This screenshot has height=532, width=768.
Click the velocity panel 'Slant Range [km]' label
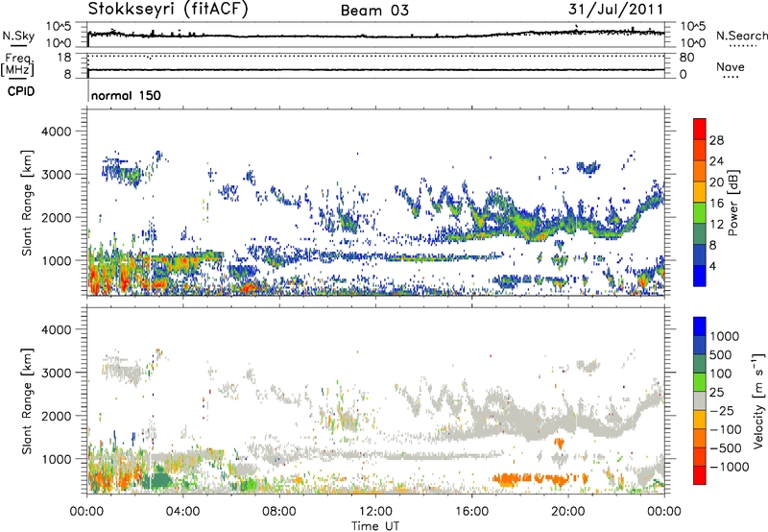click(x=27, y=401)
